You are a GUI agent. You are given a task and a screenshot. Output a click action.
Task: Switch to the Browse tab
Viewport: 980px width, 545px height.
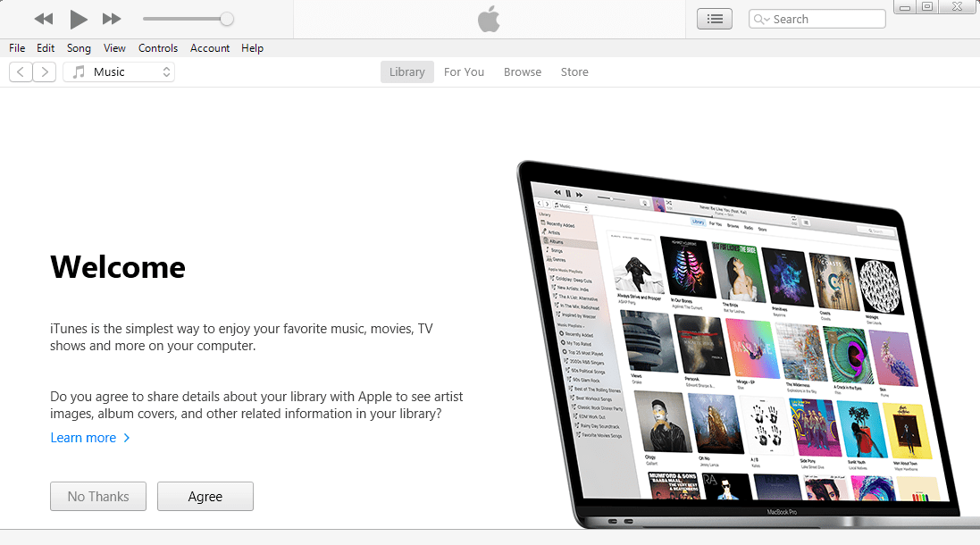[523, 71]
